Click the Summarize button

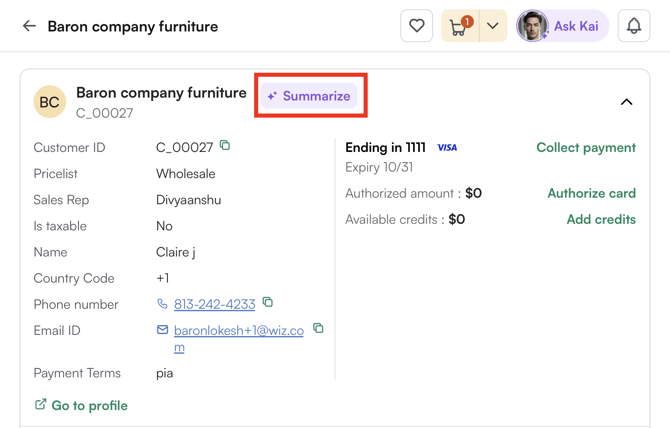310,96
